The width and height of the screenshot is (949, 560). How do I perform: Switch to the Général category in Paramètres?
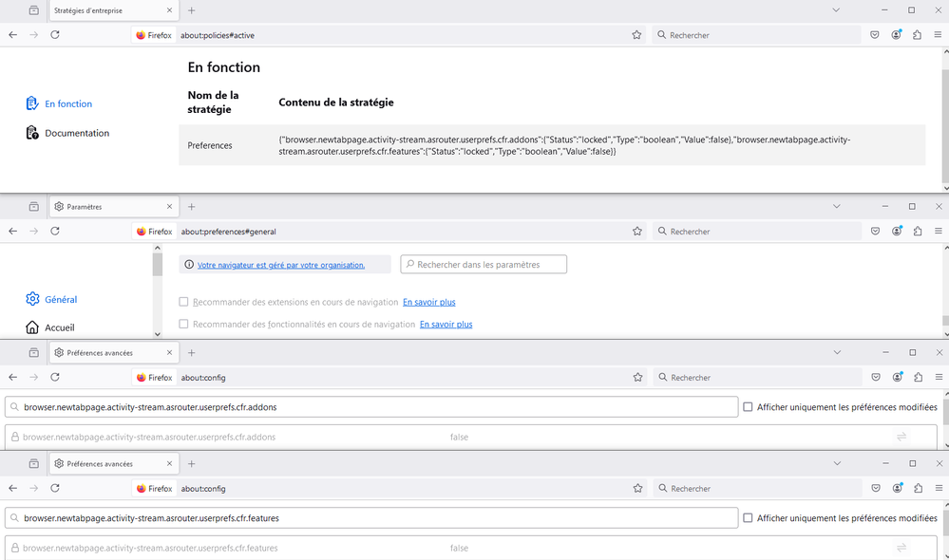coord(60,300)
